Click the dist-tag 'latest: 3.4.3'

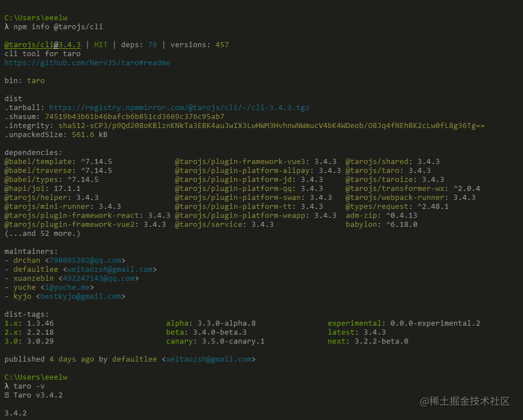click(x=356, y=332)
